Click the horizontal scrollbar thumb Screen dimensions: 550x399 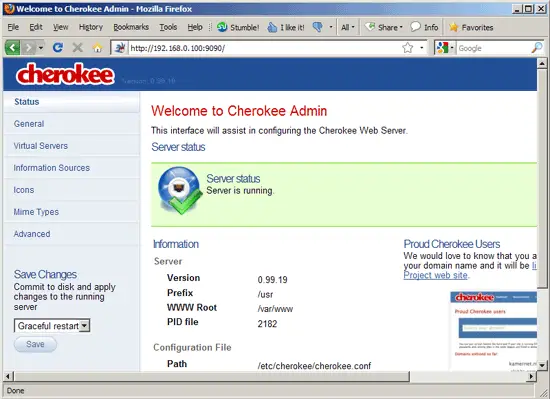click(x=212, y=377)
